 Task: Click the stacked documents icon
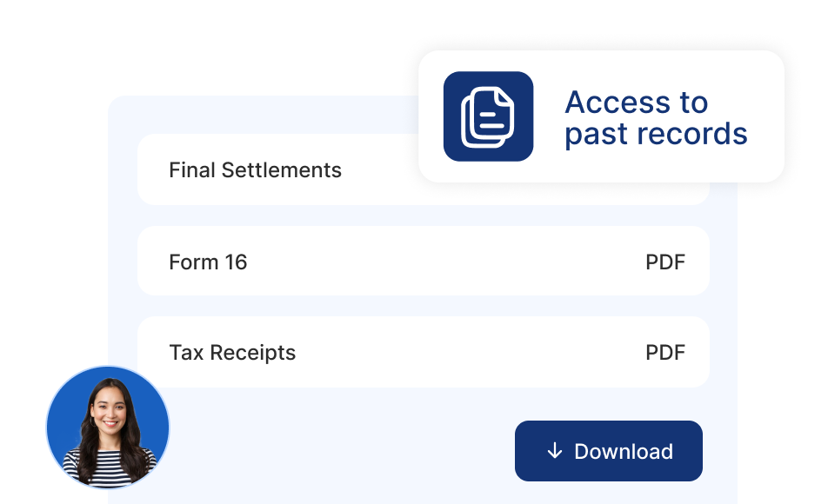pyautogui.click(x=487, y=116)
